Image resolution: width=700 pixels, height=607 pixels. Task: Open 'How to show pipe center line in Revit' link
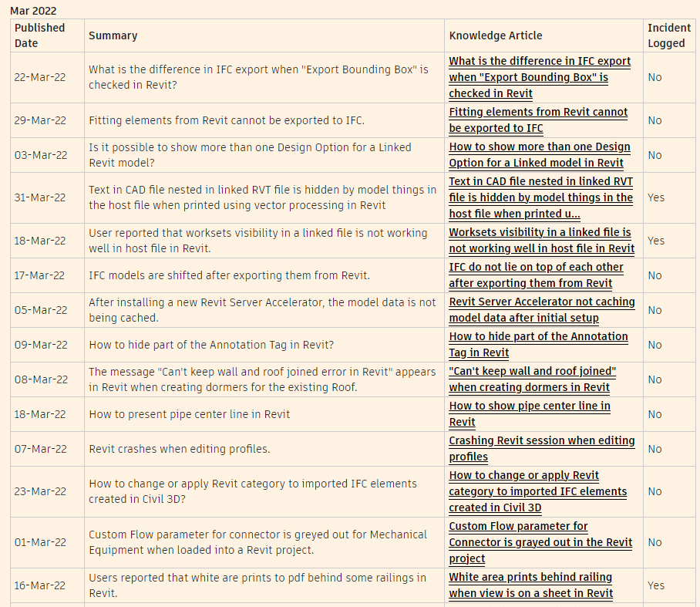point(530,414)
